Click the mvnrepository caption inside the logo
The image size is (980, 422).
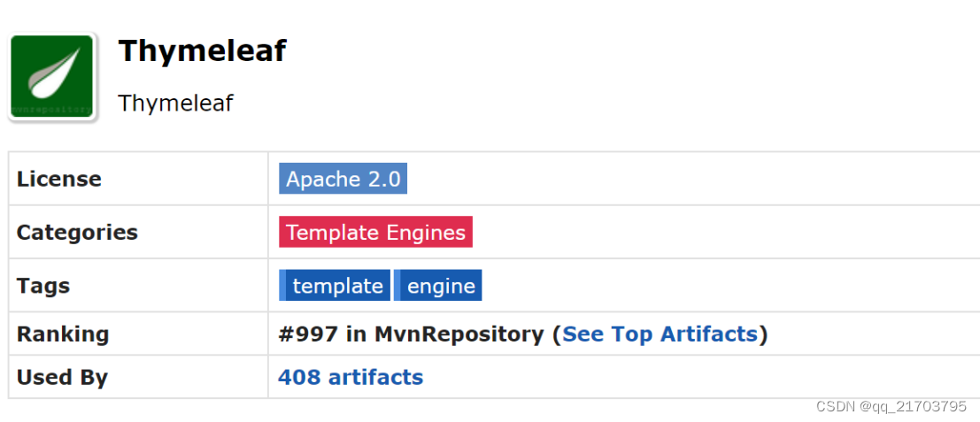coord(52,109)
